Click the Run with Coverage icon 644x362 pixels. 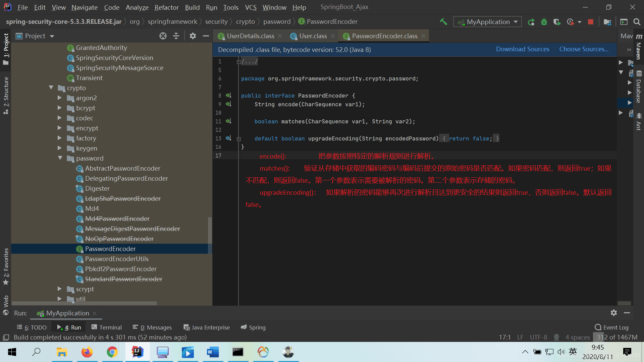tap(557, 22)
